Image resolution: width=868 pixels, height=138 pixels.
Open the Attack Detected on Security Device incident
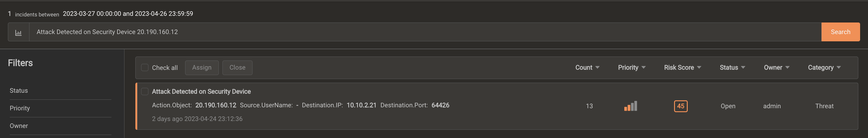[x=201, y=91]
